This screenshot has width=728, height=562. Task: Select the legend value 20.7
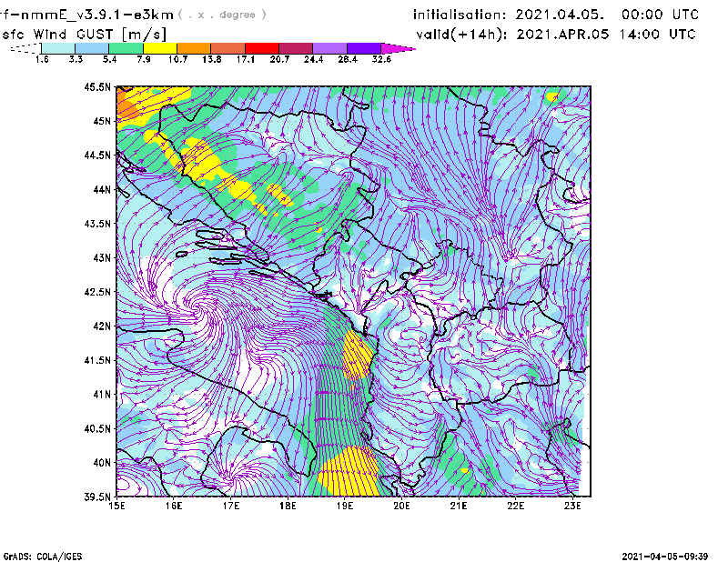pyautogui.click(x=279, y=59)
